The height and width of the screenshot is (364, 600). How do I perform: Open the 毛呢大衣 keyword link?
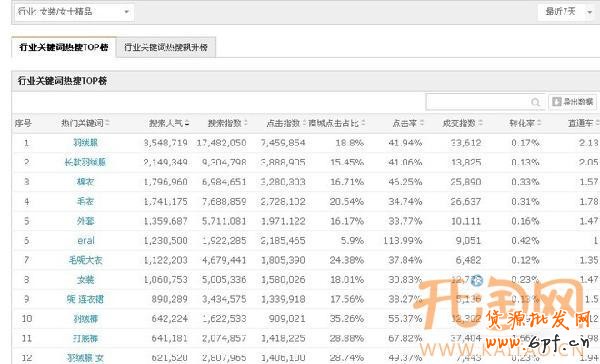click(86, 260)
